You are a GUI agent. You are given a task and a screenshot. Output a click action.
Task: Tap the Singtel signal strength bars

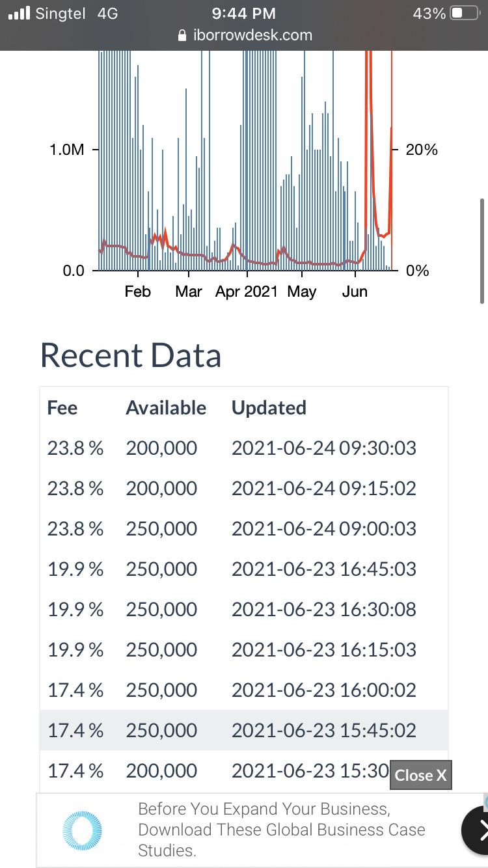pyautogui.click(x=20, y=12)
